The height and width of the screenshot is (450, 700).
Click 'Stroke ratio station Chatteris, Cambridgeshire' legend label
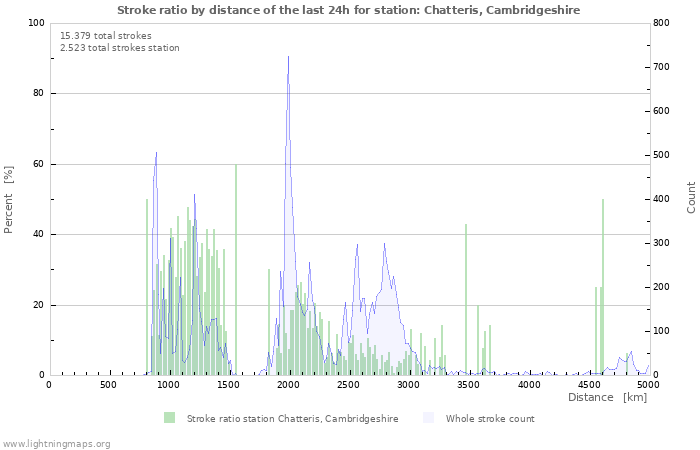click(292, 419)
